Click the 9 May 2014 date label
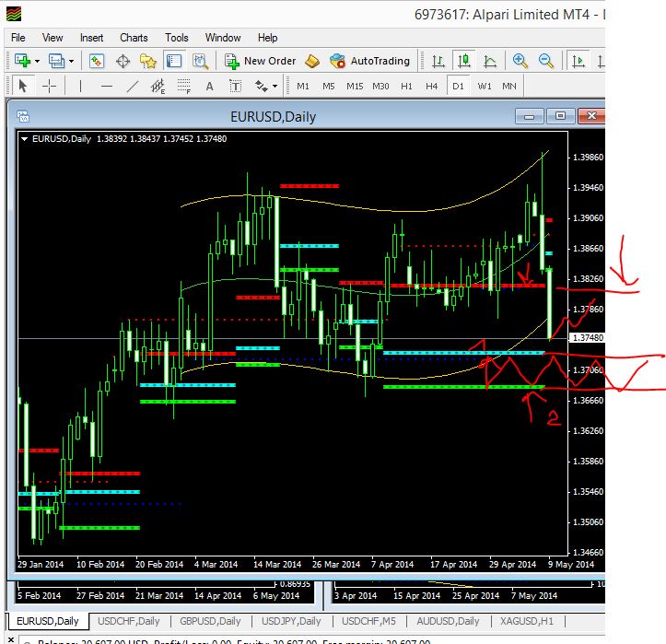The width and height of the screenshot is (666, 644). click(x=571, y=564)
